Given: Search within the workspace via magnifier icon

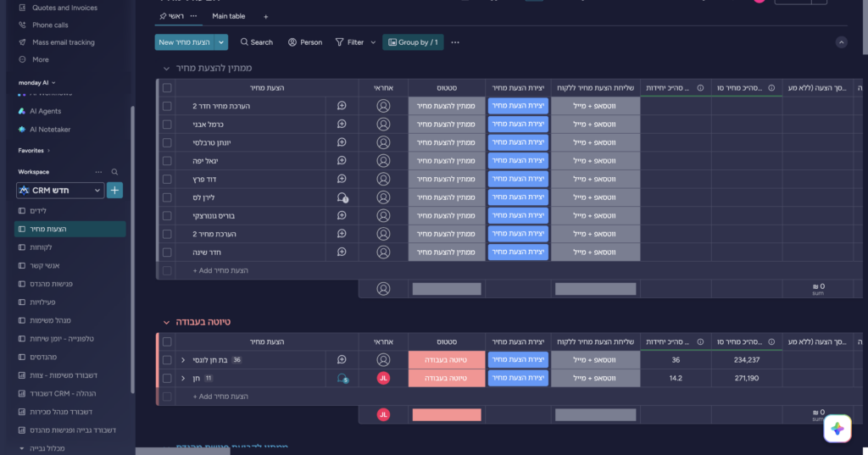Looking at the screenshot, I should point(114,172).
